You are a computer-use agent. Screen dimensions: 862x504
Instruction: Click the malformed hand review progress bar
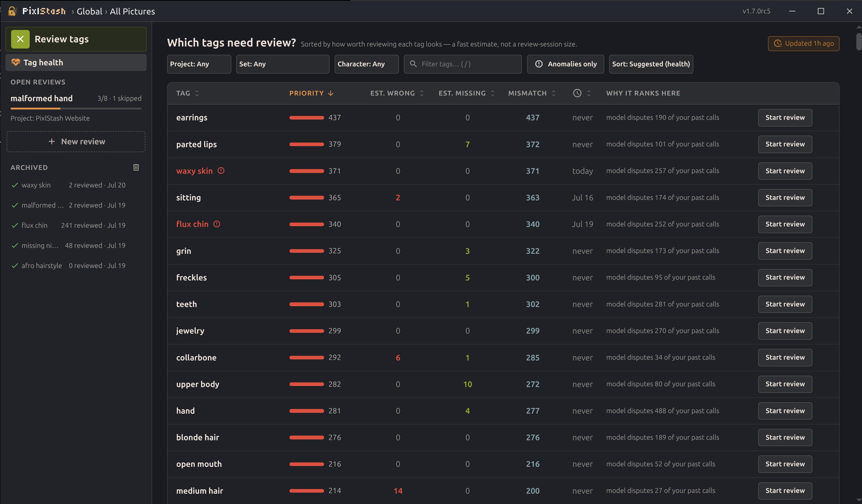point(76,108)
